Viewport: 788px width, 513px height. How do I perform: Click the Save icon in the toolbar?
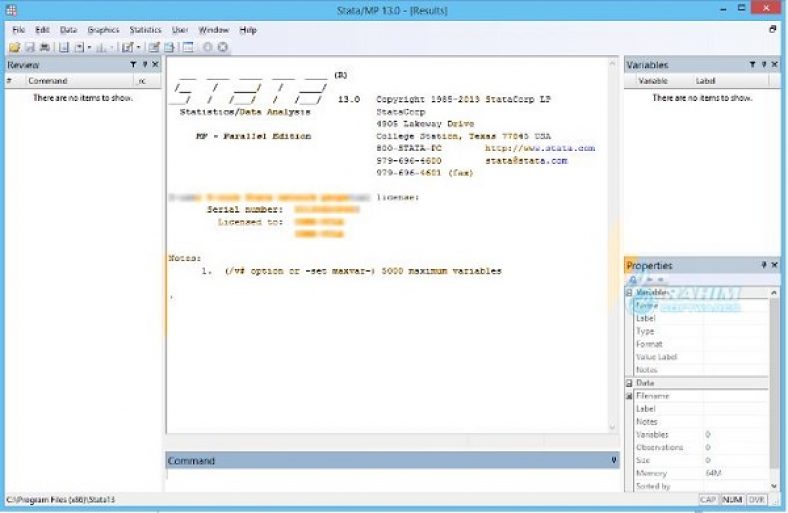coord(30,47)
